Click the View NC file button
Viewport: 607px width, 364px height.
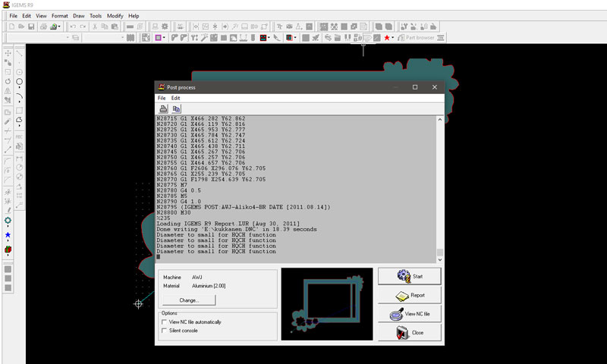409,314
